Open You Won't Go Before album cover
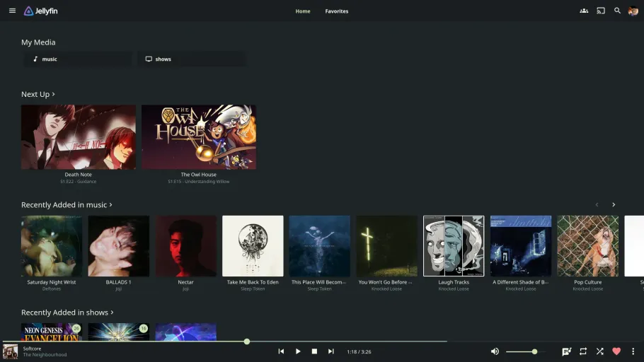Screen dimensions: 644x362 pyautogui.click(x=386, y=246)
